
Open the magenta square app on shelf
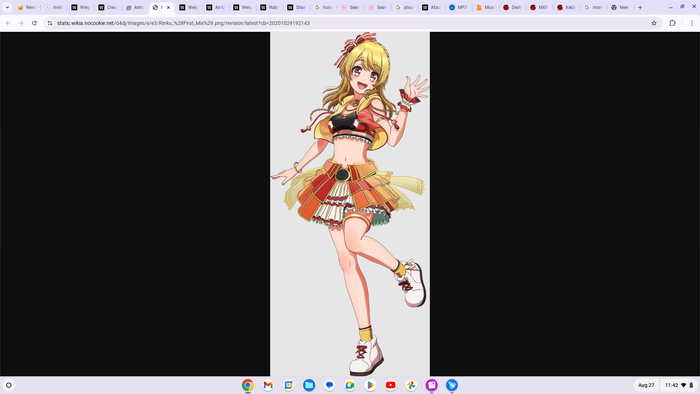[432, 385]
